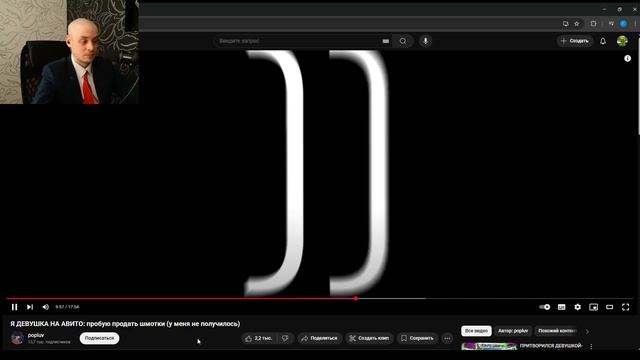Open options for the ПРИТВОРИЛСЯ ДЕВУШКОЙ video
The image size is (640, 360).
coord(591,347)
